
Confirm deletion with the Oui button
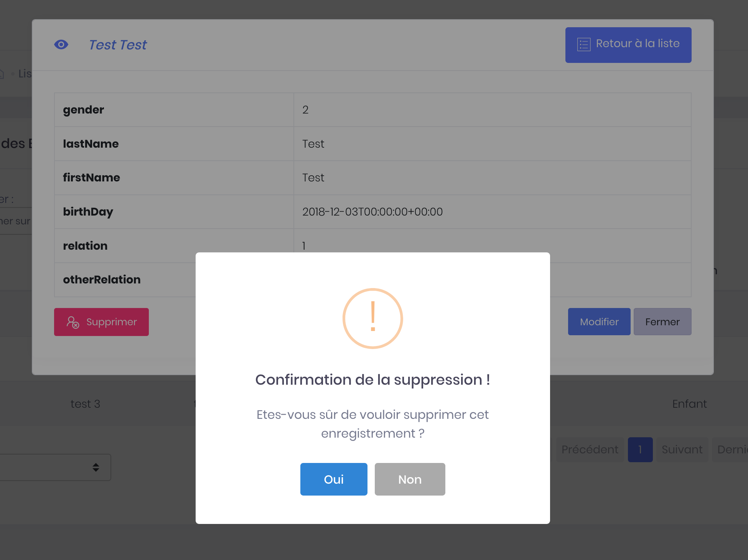pos(334,479)
